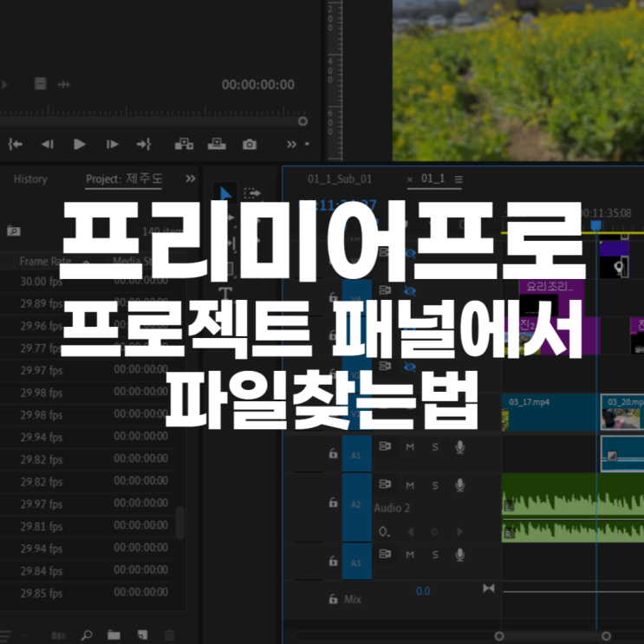644x644 pixels.
Task: Select the Project: 제주도 tab
Action: pos(124,179)
